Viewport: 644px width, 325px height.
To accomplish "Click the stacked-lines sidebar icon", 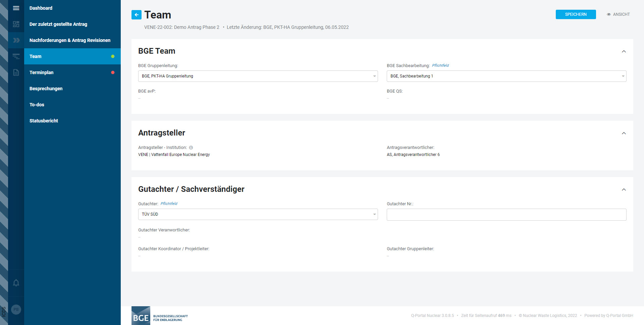I will (16, 56).
